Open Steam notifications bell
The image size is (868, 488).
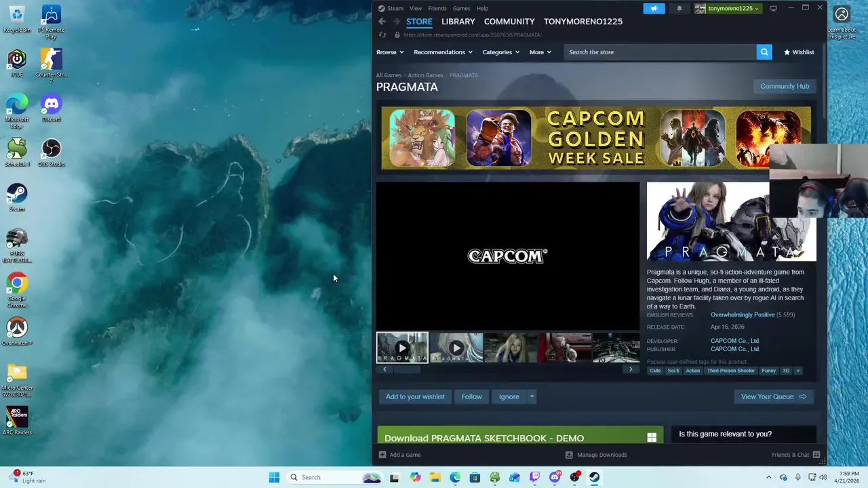[679, 8]
